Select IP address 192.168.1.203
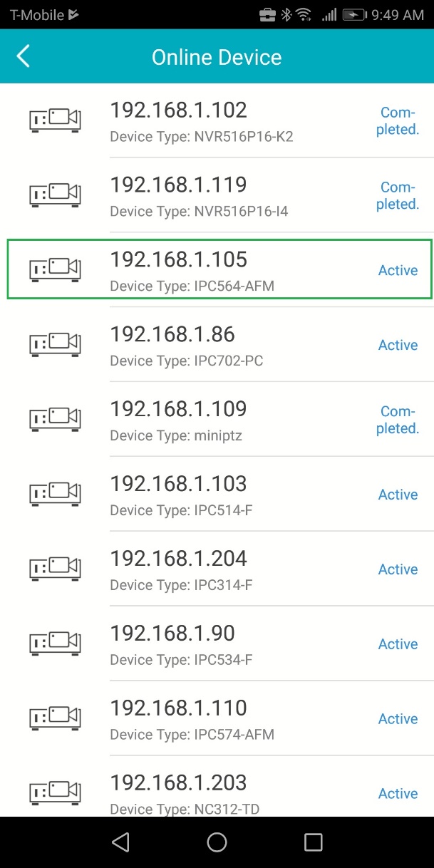 click(x=178, y=782)
